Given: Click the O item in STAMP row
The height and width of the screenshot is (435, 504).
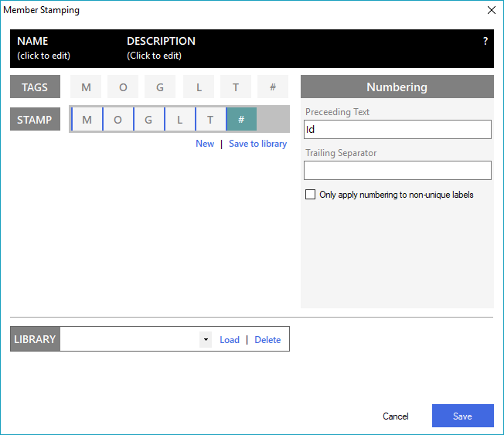Looking at the screenshot, I should click(117, 120).
